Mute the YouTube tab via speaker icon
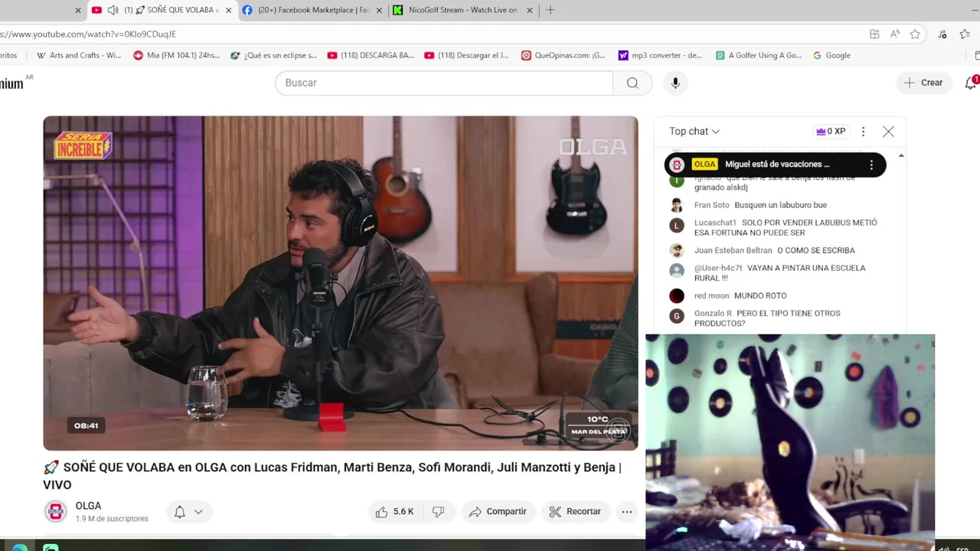The height and width of the screenshot is (551, 980). coord(113,10)
